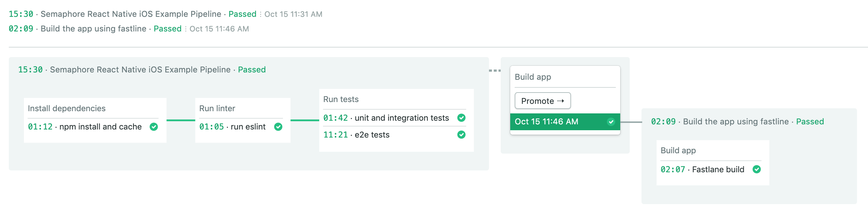Open the unit and integration tests job
This screenshot has height=218, width=868.
401,118
